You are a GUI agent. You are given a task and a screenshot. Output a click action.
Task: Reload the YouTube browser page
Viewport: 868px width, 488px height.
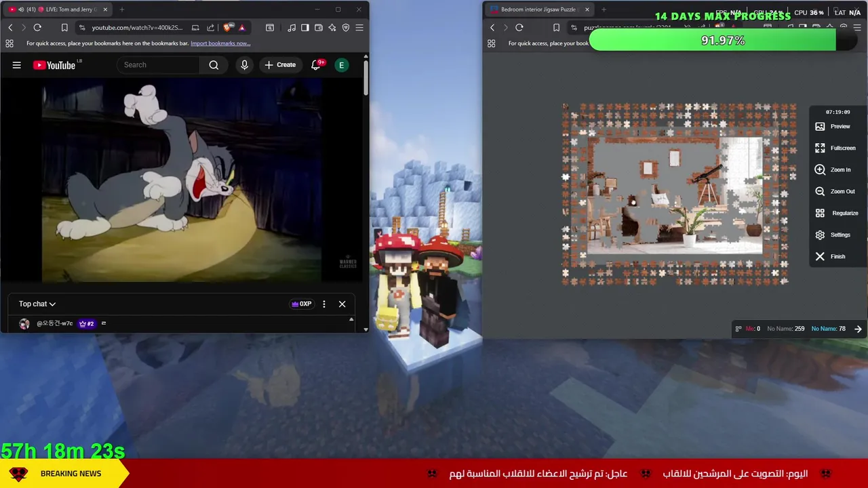[37, 28]
